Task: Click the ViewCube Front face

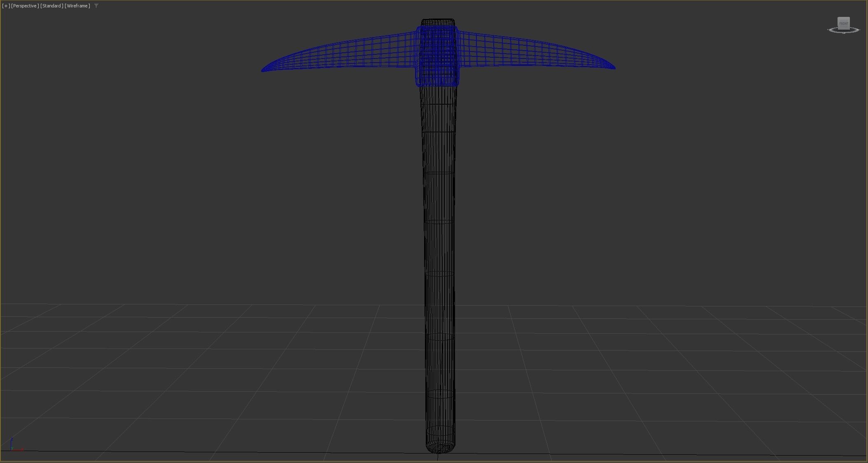Action: (844, 23)
